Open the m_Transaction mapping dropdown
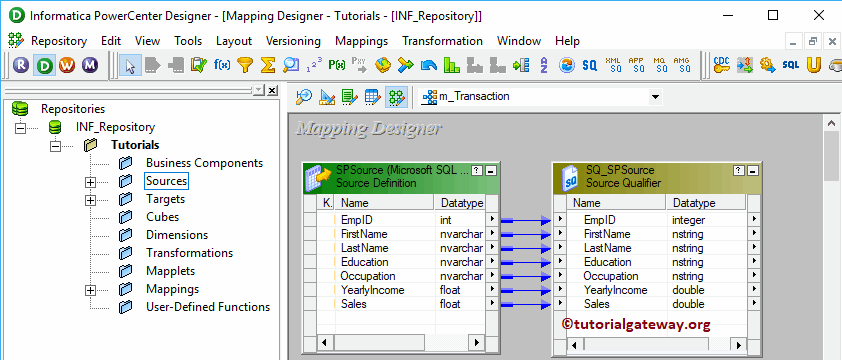842x360 pixels. [655, 97]
